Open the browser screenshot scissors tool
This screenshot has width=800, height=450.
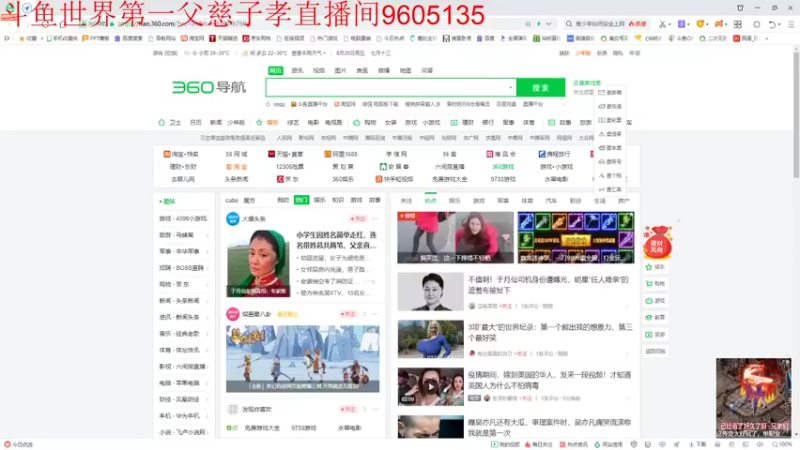click(662, 24)
